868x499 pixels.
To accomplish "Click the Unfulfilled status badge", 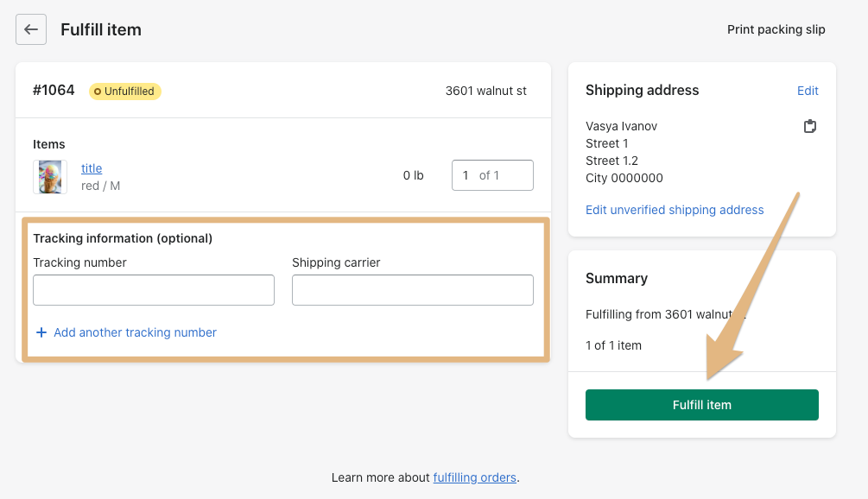I will coord(125,92).
